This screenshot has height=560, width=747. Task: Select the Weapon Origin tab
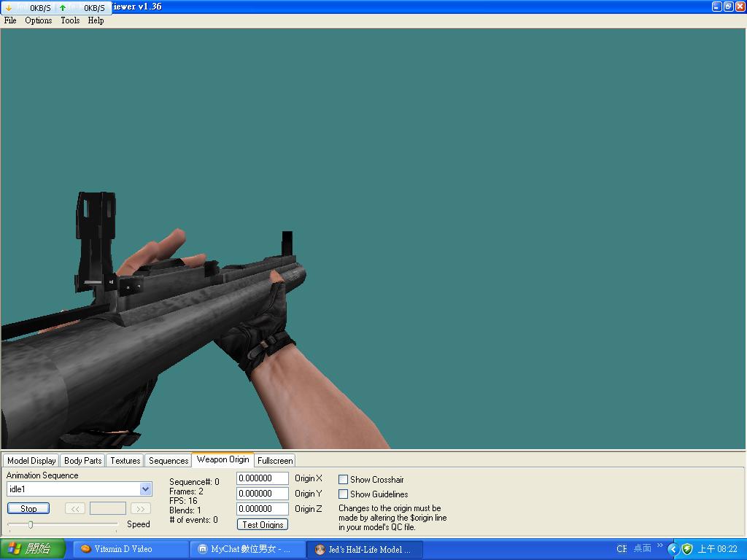[223, 459]
